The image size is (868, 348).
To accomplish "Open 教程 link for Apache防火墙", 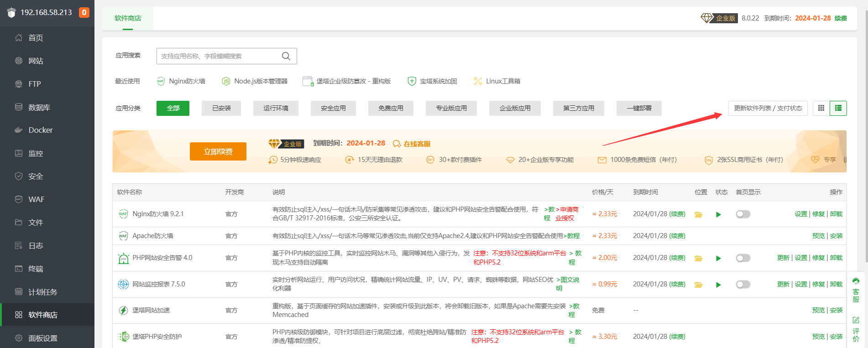I will point(571,236).
